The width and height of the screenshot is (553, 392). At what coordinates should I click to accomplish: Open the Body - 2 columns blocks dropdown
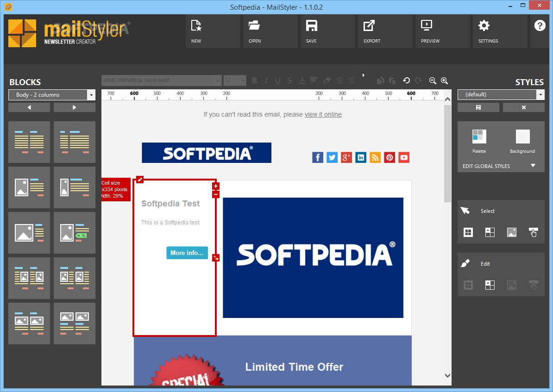(52, 95)
